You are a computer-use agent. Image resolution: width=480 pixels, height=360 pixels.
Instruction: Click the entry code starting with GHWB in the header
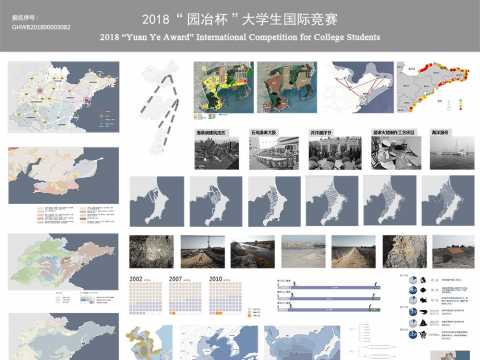[x=41, y=27]
